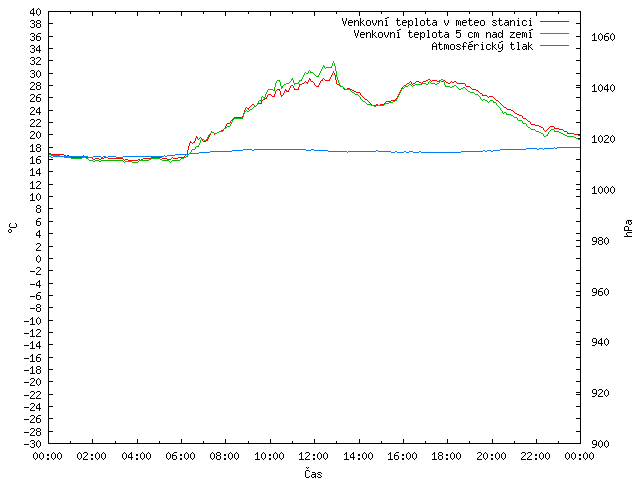Click the '1040' pressure axis label
640x480 pixels.
(x=603, y=89)
